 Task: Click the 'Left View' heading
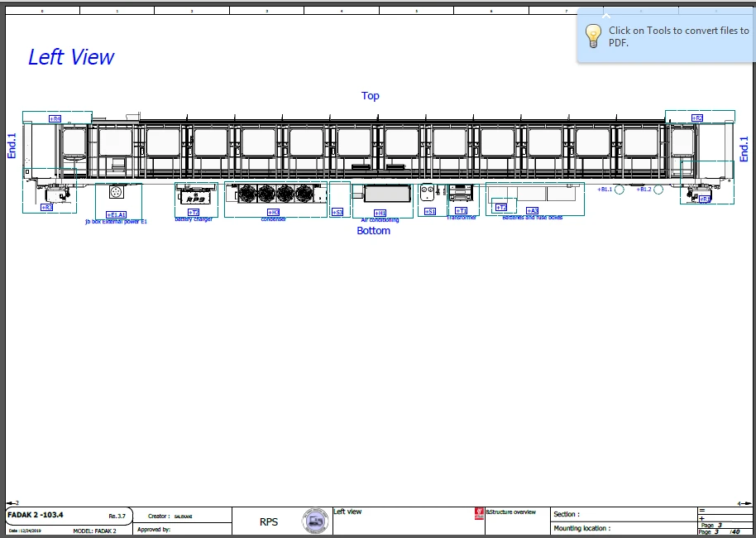tap(71, 57)
